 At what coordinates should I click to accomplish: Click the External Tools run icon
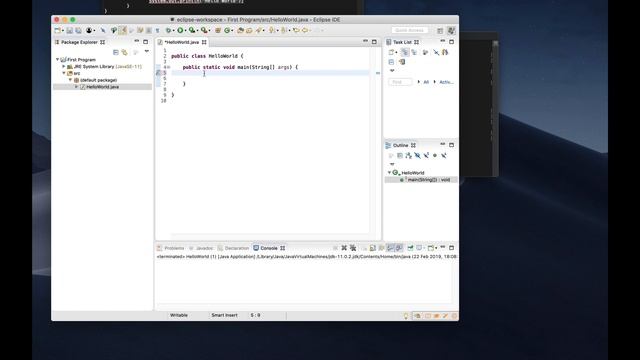point(203,30)
